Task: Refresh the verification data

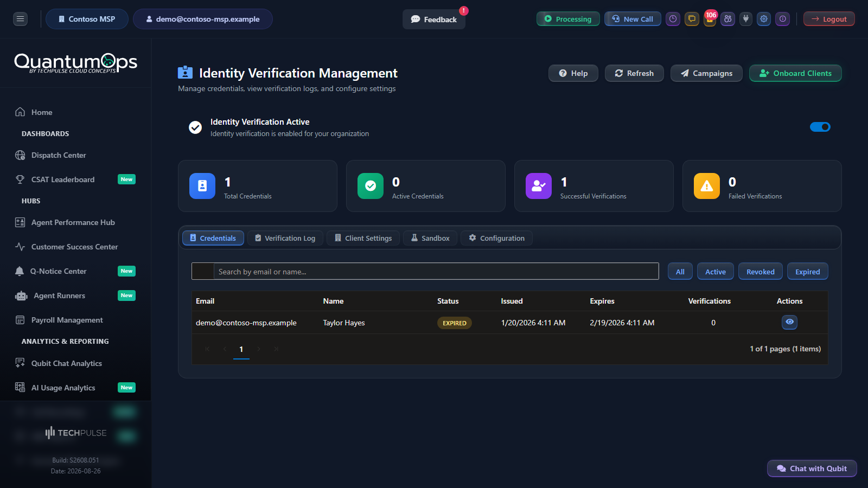Action: click(x=634, y=73)
